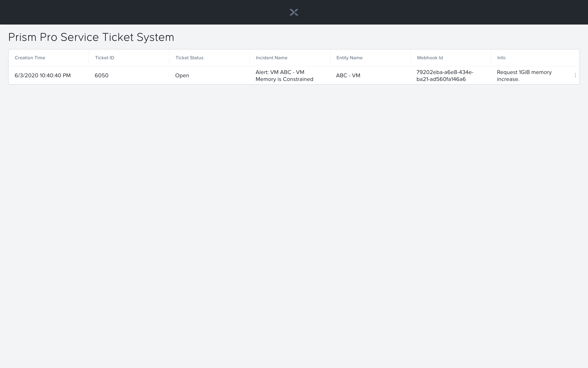Click the Request 1GiB memory increase info
Image resolution: width=588 pixels, height=368 pixels.
pyautogui.click(x=524, y=76)
